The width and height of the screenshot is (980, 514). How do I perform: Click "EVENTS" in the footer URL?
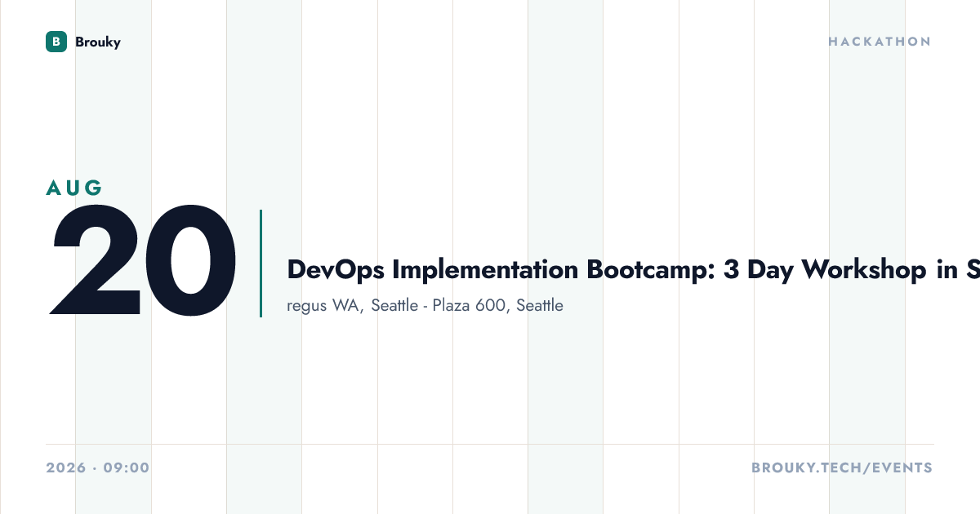[902, 467]
